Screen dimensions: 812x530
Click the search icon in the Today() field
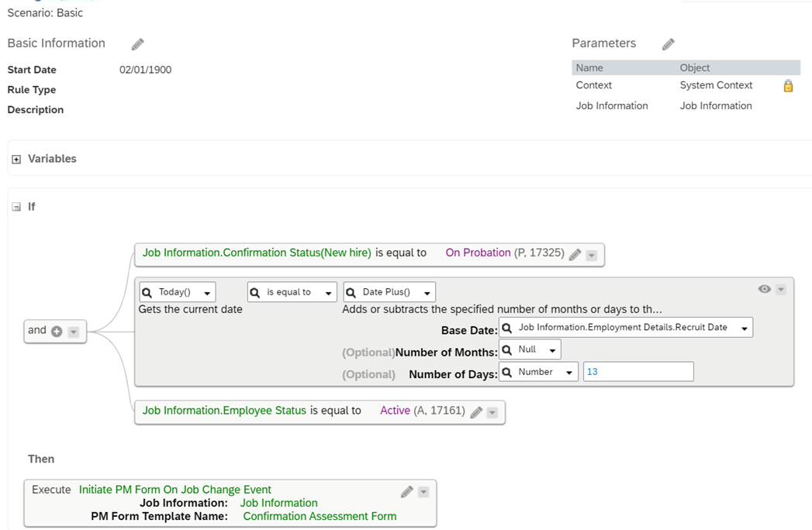coord(147,292)
